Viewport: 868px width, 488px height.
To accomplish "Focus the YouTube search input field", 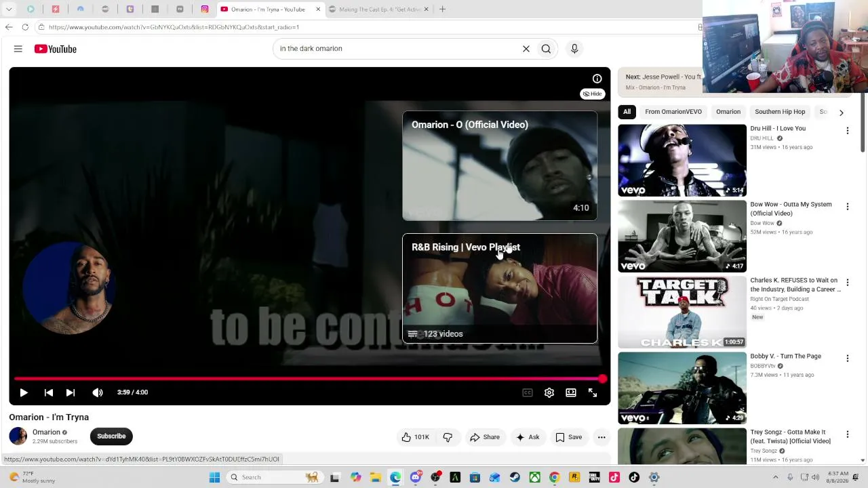I will (x=397, y=49).
